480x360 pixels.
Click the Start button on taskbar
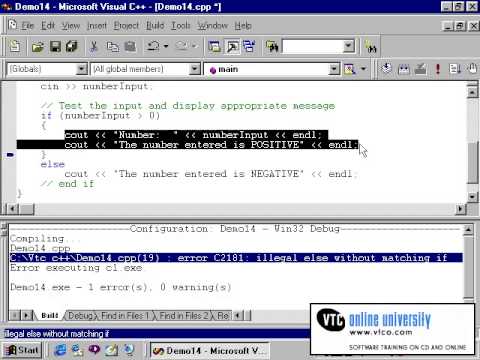(x=22, y=350)
